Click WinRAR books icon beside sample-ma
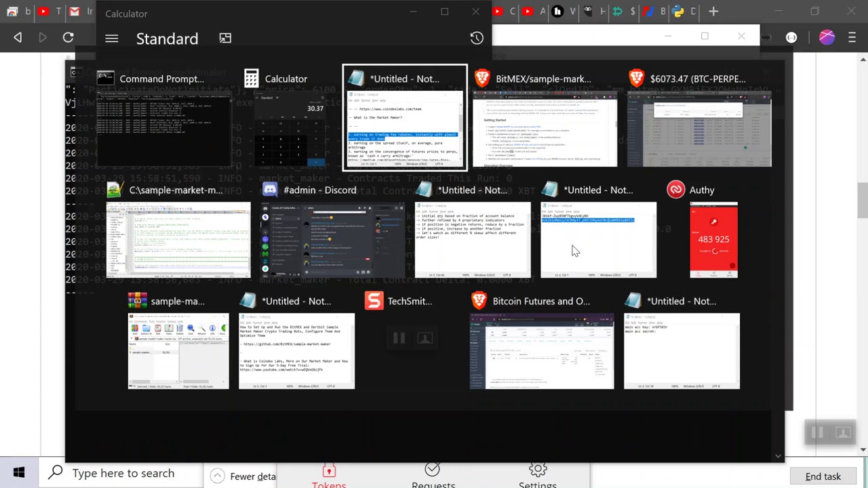The height and width of the screenshot is (488, 868). coord(137,301)
